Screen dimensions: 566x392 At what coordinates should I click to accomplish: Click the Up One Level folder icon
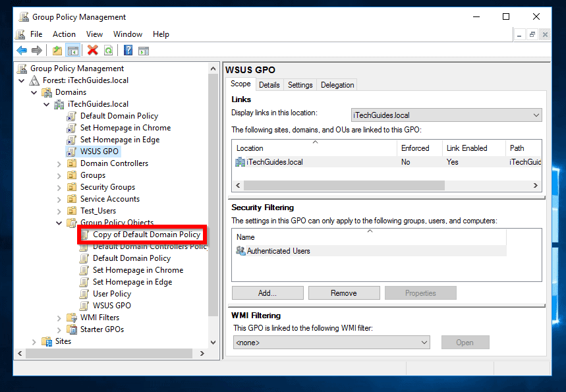click(x=57, y=50)
